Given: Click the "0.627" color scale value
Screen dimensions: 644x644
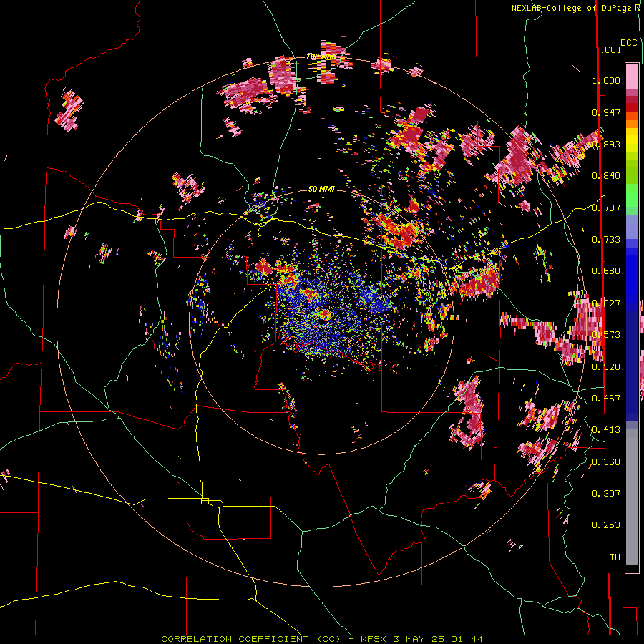Looking at the screenshot, I should 606,303.
